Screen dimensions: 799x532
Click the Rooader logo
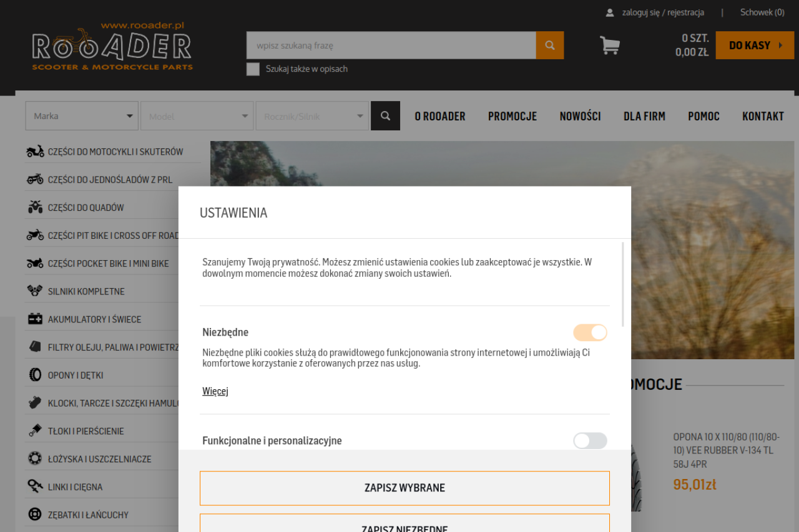point(112,46)
